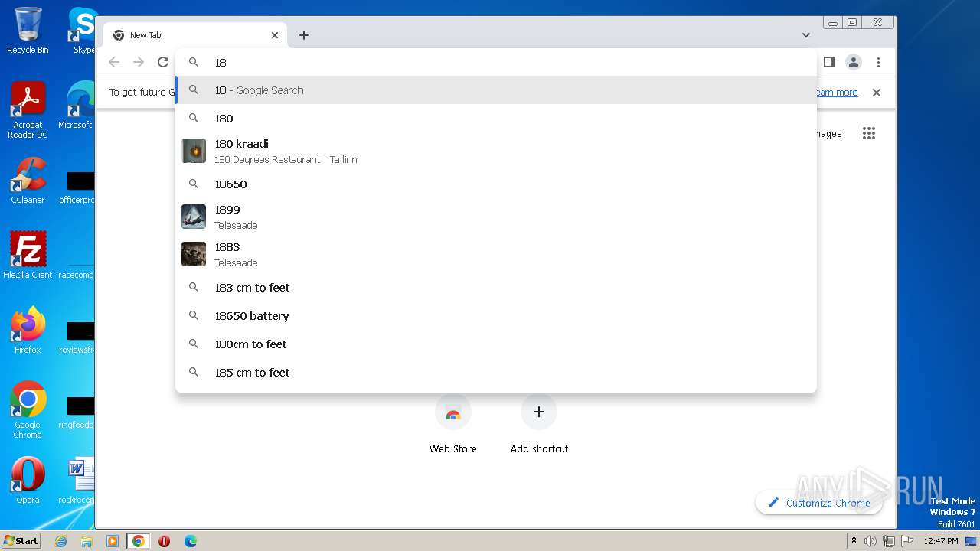Open the Google Chrome desktop shortcut
This screenshot has width=980, height=551.
28,409
